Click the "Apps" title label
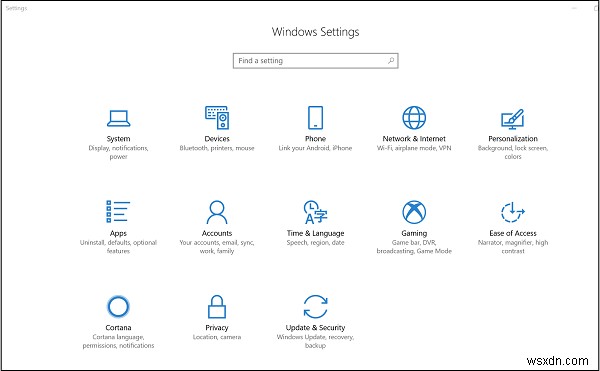600x371 pixels. coord(118,233)
